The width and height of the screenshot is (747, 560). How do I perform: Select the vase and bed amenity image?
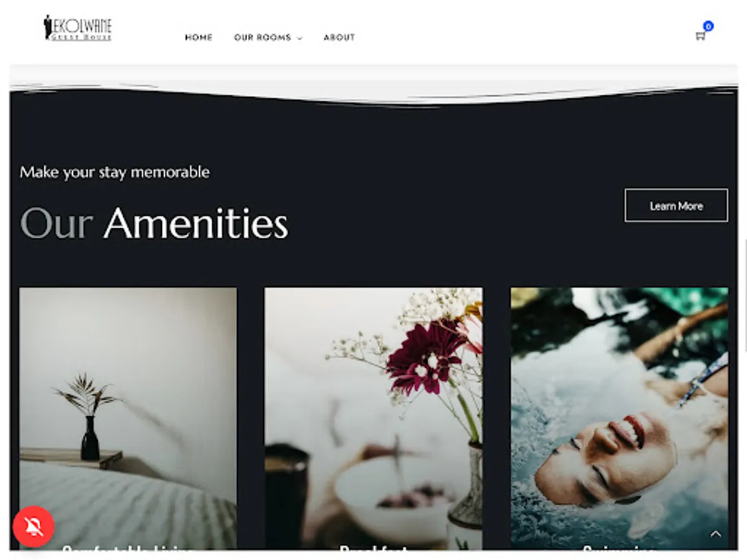(x=128, y=418)
